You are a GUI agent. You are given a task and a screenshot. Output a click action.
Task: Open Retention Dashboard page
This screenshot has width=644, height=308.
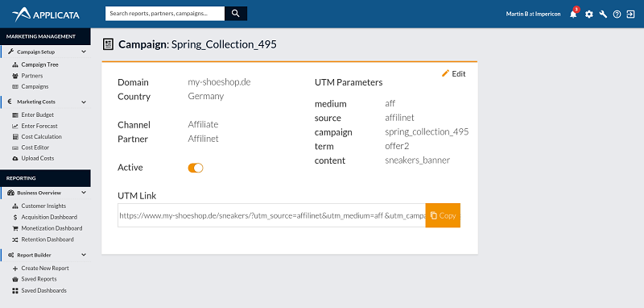(47, 239)
